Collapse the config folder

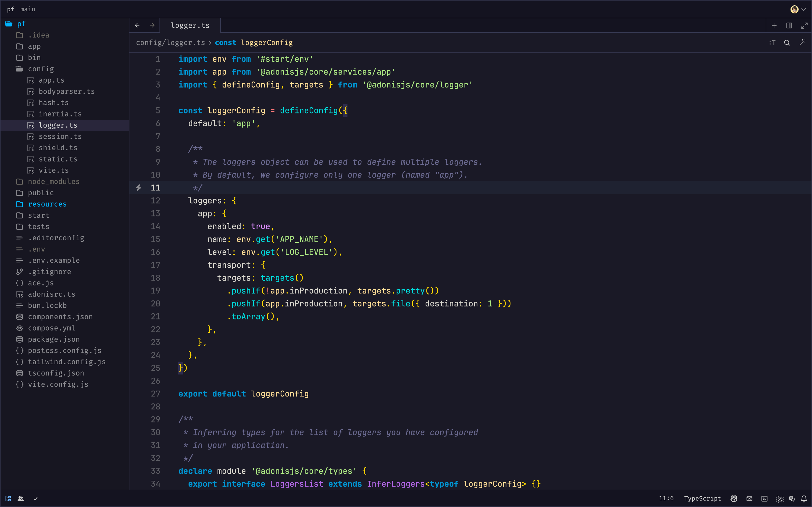tap(41, 69)
